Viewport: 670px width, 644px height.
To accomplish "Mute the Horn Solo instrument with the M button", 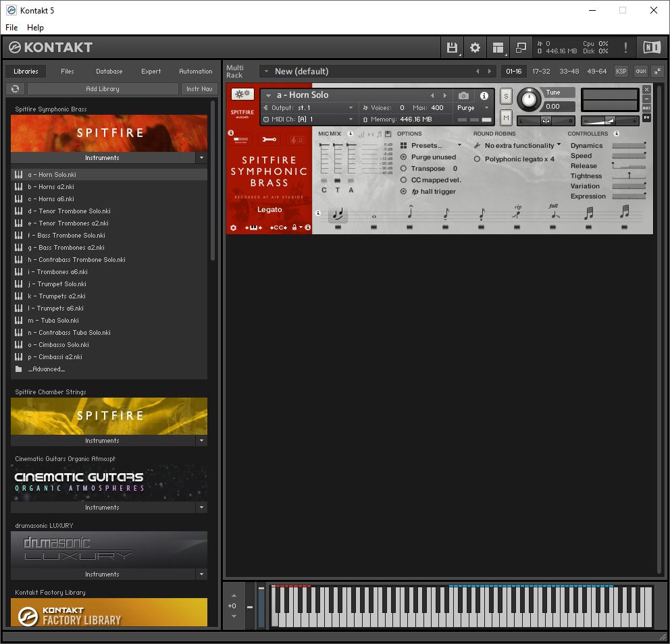I will point(506,117).
